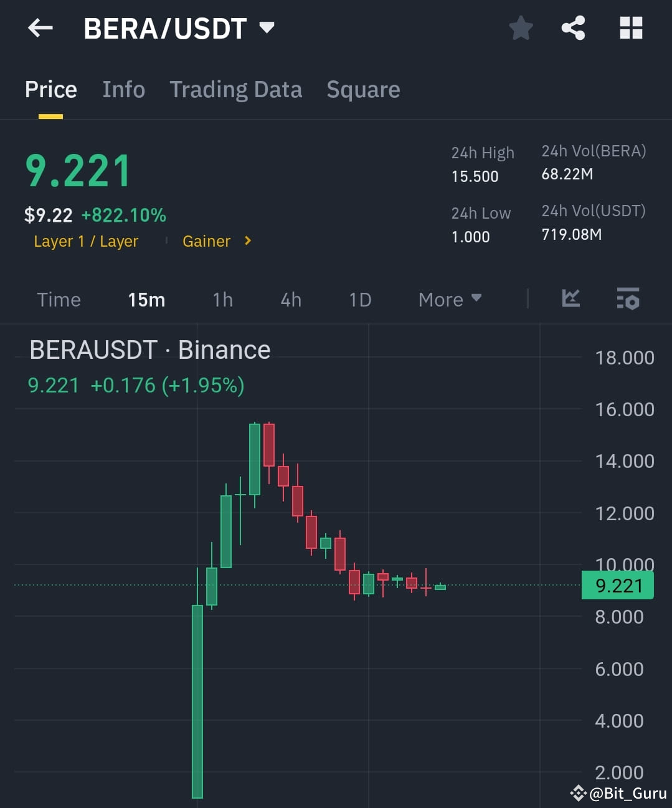Open chart indicator settings icon
Viewport: 672px width, 808px height.
tap(628, 299)
